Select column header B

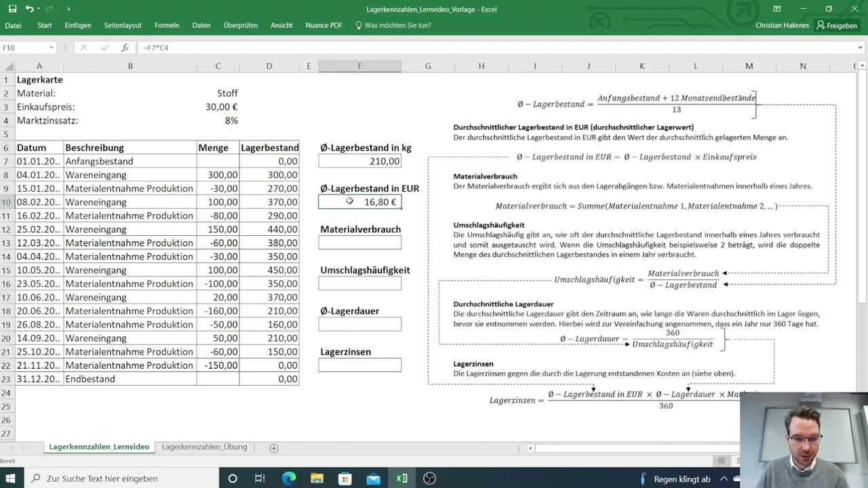coord(130,66)
